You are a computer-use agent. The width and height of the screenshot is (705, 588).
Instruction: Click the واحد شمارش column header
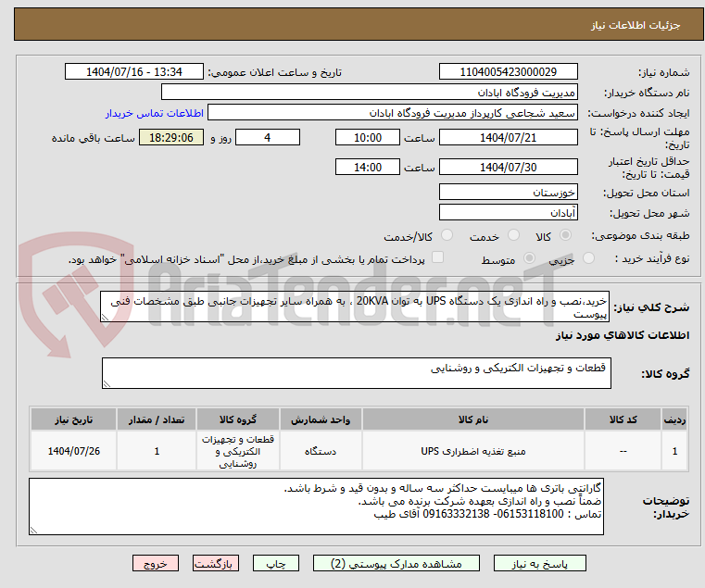tap(321, 419)
